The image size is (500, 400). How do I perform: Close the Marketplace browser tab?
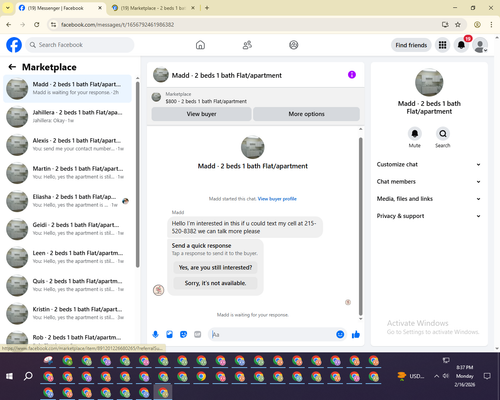(193, 8)
